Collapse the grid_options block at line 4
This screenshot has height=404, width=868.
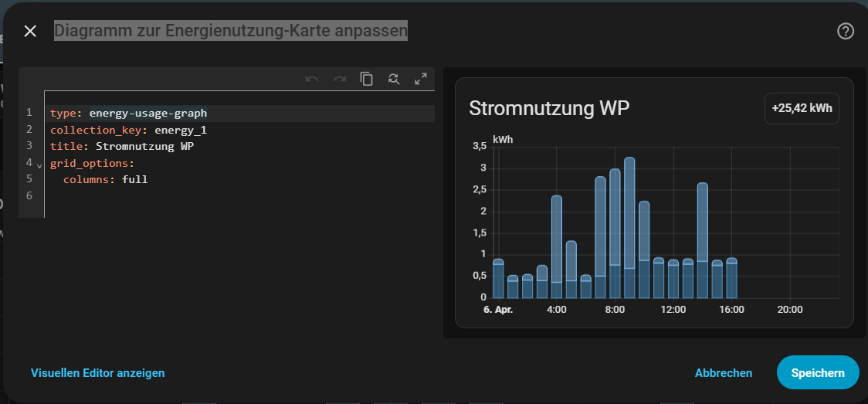tap(39, 165)
